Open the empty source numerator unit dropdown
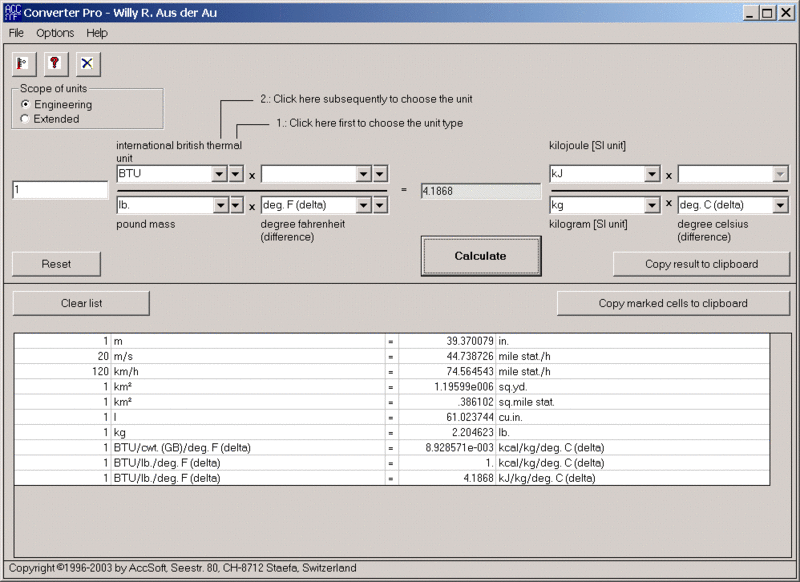This screenshot has height=582, width=800. [x=363, y=174]
